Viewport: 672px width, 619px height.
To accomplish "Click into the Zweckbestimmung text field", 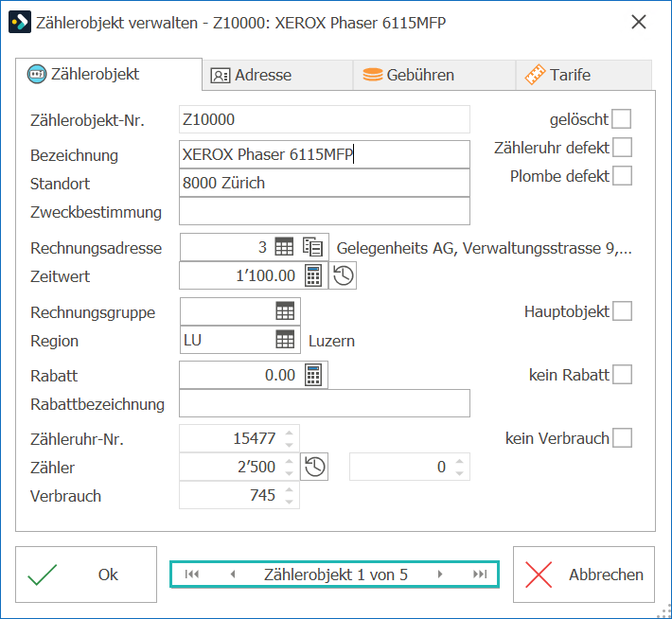I will click(325, 211).
